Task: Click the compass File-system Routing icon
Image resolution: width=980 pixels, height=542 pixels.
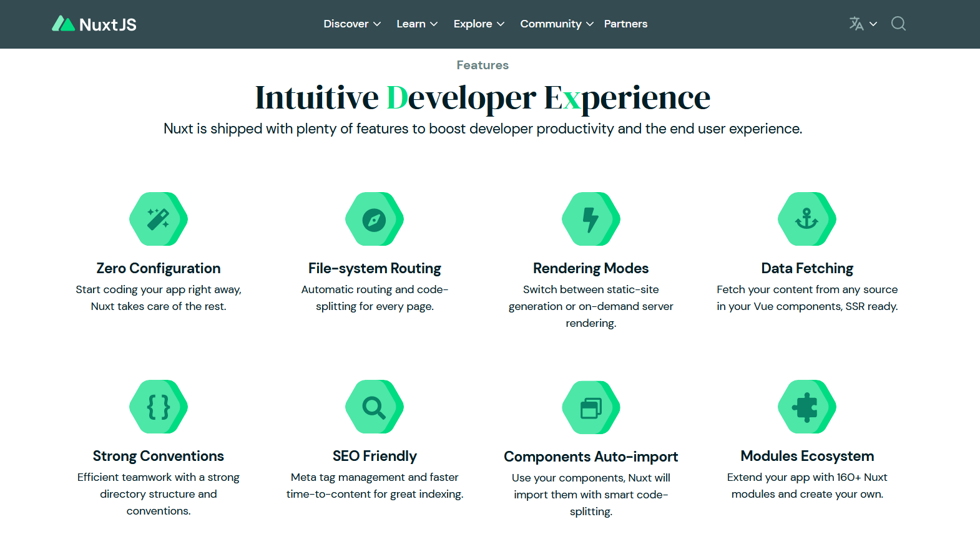Action: point(375,219)
